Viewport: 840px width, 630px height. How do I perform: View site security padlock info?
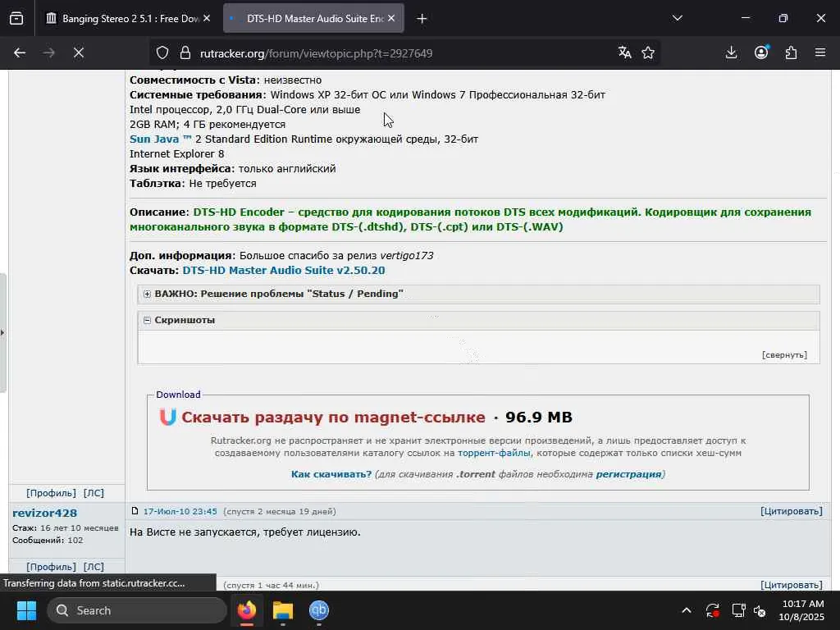click(x=185, y=53)
